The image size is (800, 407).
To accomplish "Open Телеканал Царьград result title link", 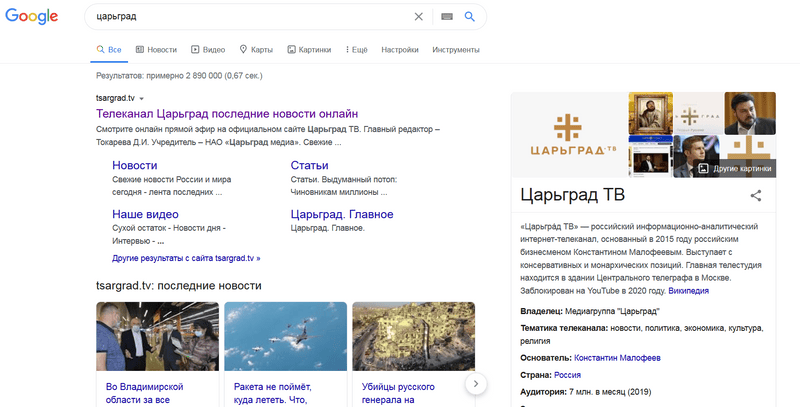I will tap(226, 114).
